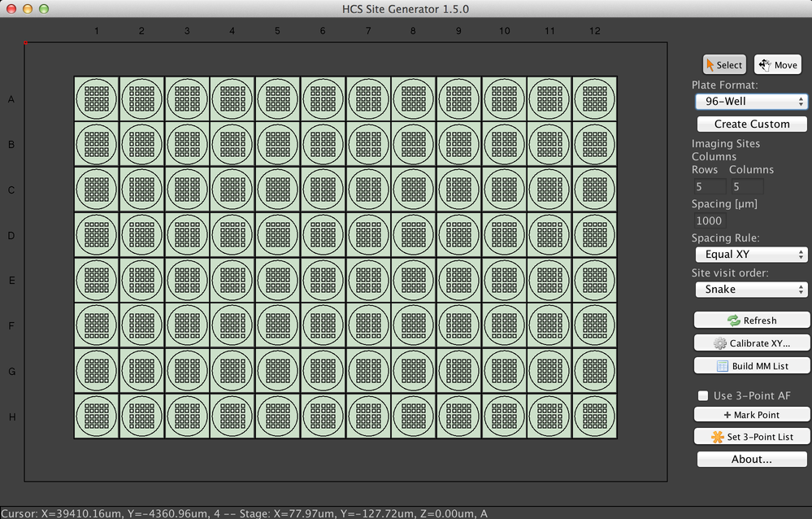Focus the imaging sites Rows field
Image resolution: width=812 pixels, height=519 pixels.
[710, 186]
